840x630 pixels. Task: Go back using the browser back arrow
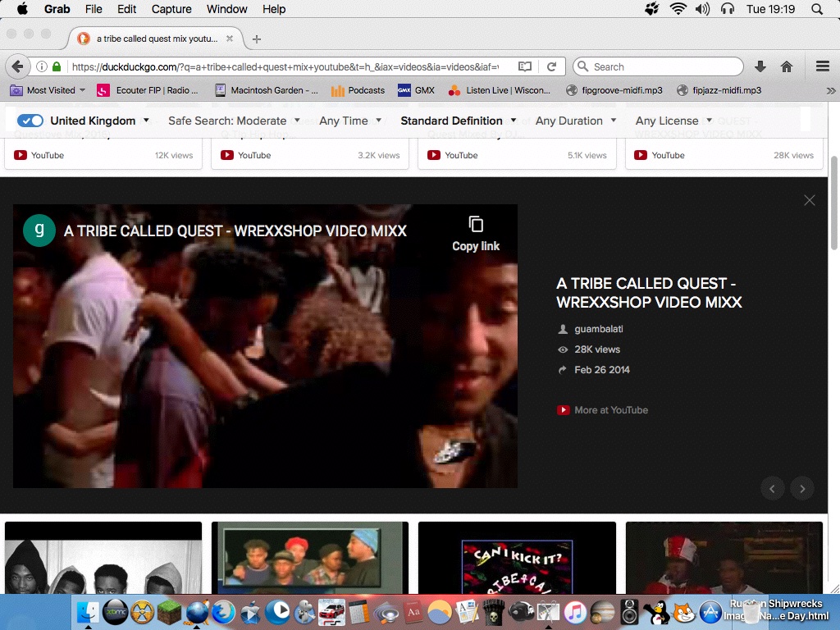click(x=17, y=66)
